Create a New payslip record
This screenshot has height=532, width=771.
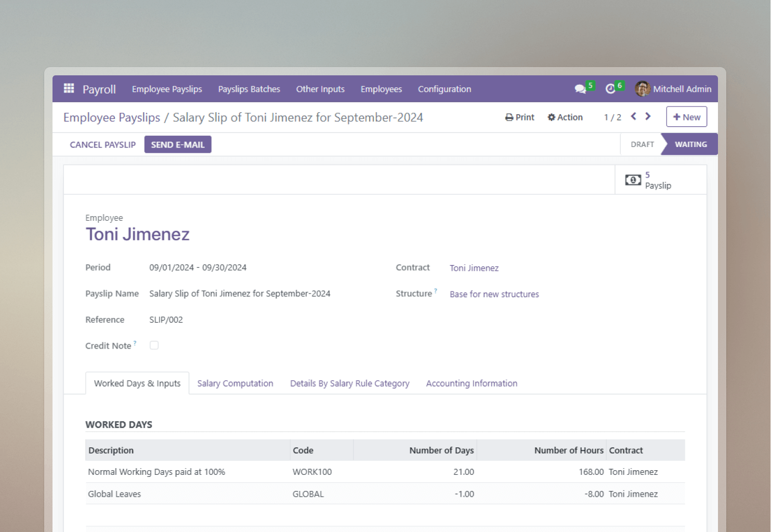pyautogui.click(x=686, y=117)
